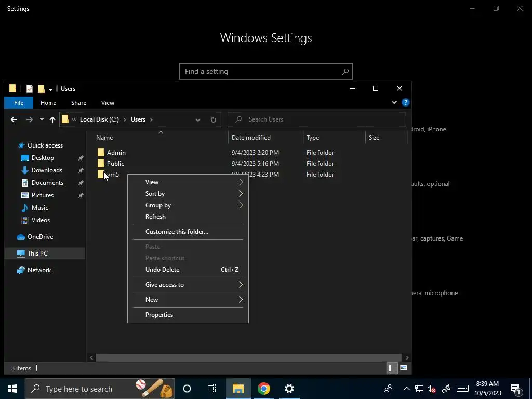Viewport: 532px width, 399px height.
Task: Open the address bar history dropdown
Action: 198,120
